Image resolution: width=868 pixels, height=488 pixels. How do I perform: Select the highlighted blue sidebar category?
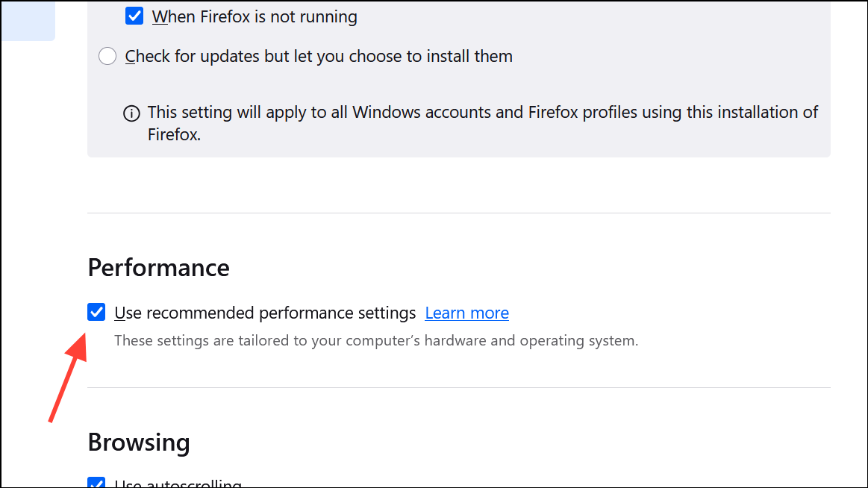pyautogui.click(x=27, y=19)
